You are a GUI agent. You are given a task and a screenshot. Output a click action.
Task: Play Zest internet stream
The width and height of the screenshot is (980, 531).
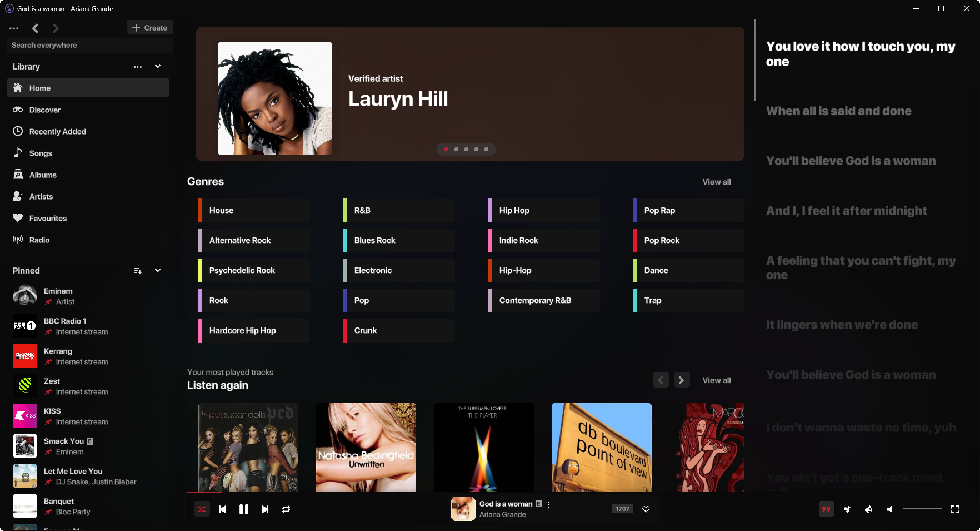88,386
